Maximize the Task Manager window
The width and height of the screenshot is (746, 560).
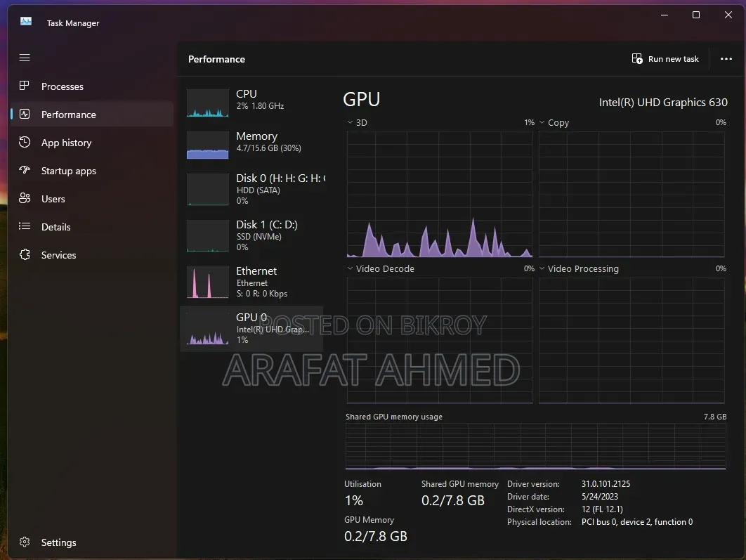[696, 15]
